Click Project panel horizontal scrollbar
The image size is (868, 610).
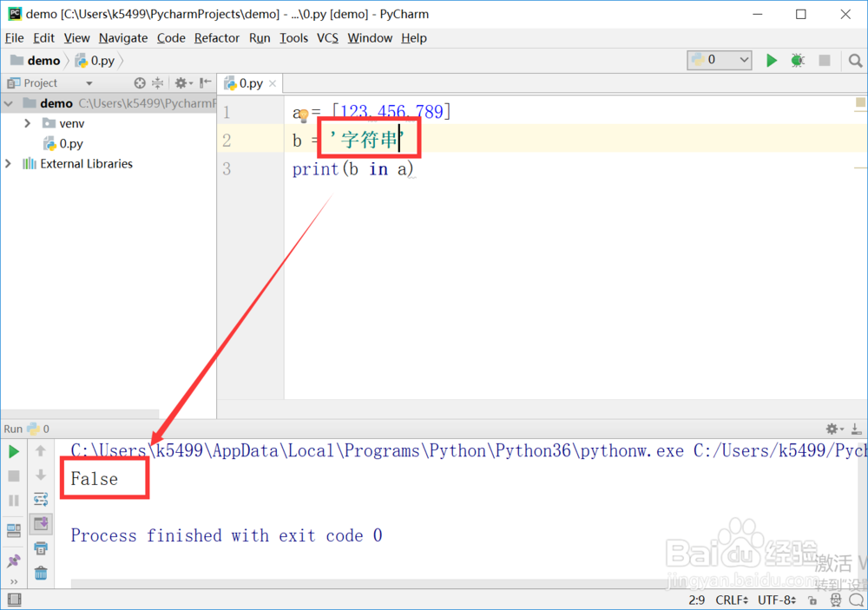pyautogui.click(x=80, y=414)
